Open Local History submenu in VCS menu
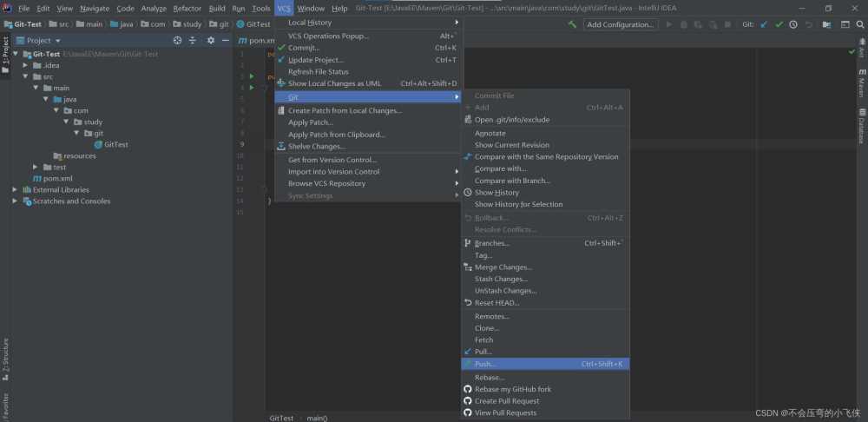This screenshot has width=868, height=422. pos(369,23)
